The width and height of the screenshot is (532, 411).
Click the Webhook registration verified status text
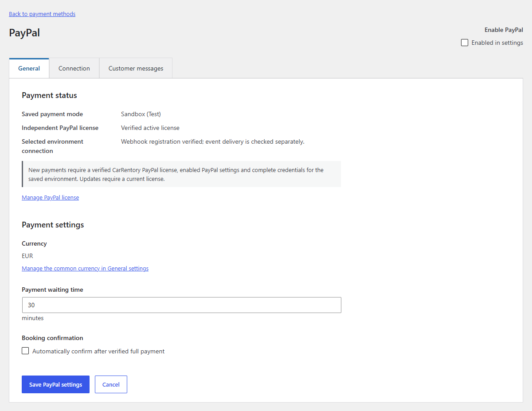coord(213,141)
